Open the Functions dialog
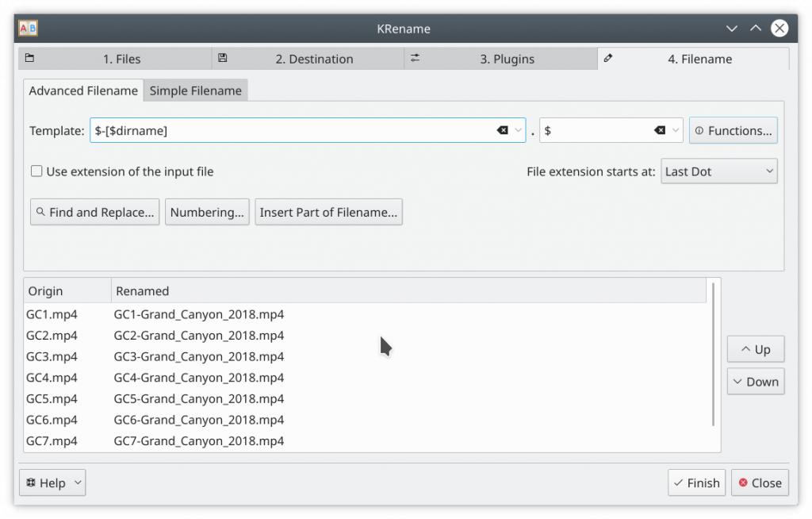 pos(733,131)
